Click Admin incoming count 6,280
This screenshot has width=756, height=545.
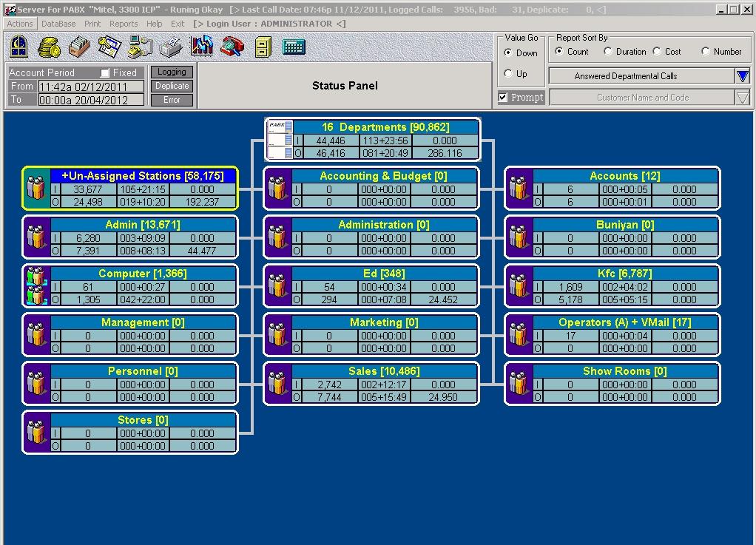(x=88, y=238)
